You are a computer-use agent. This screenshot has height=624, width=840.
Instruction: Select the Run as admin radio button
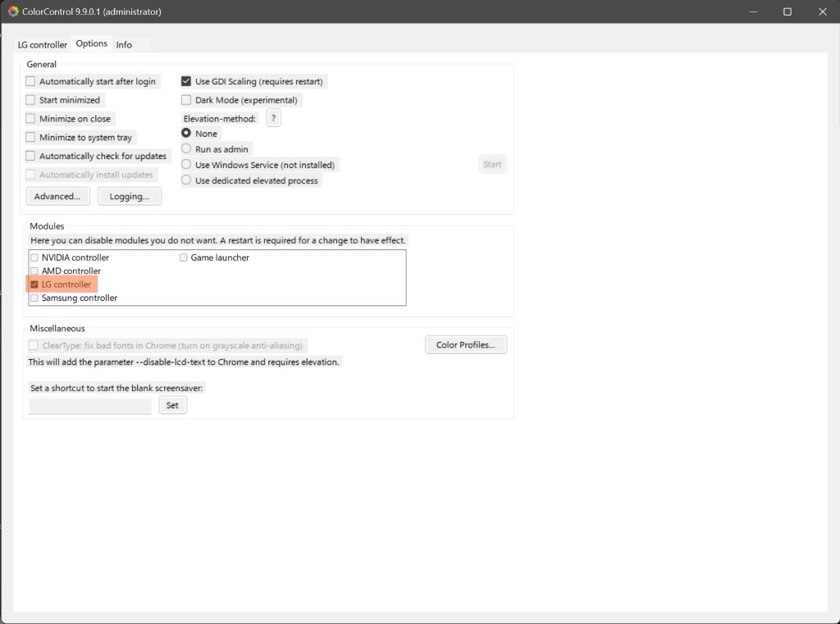(187, 149)
